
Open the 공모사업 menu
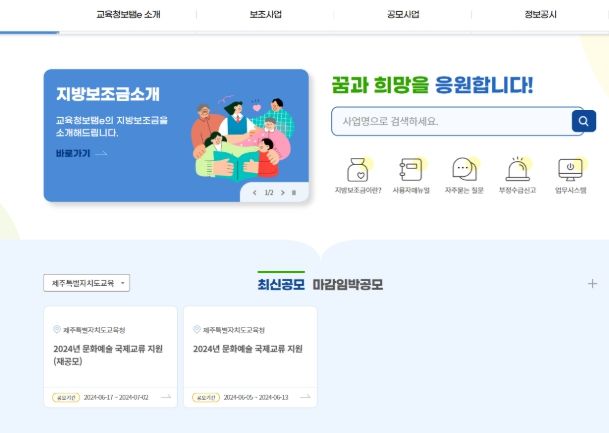click(x=402, y=15)
